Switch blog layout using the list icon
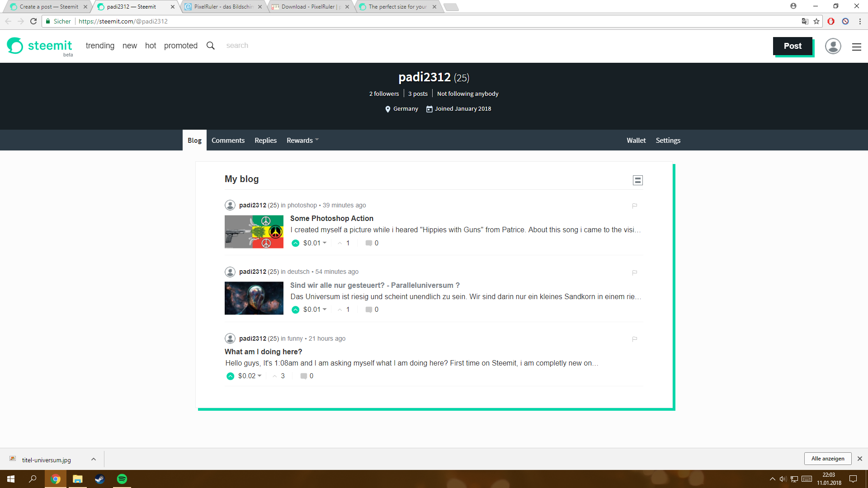Image resolution: width=868 pixels, height=488 pixels. tap(638, 180)
